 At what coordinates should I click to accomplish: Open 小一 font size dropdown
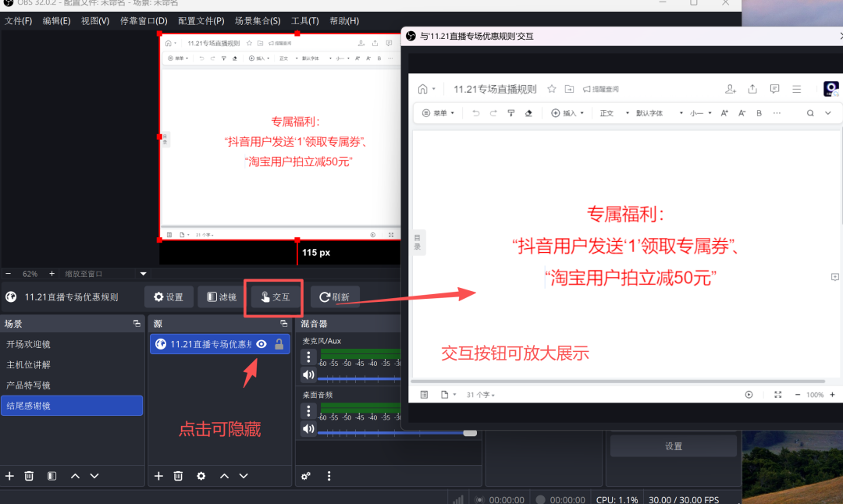[700, 113]
